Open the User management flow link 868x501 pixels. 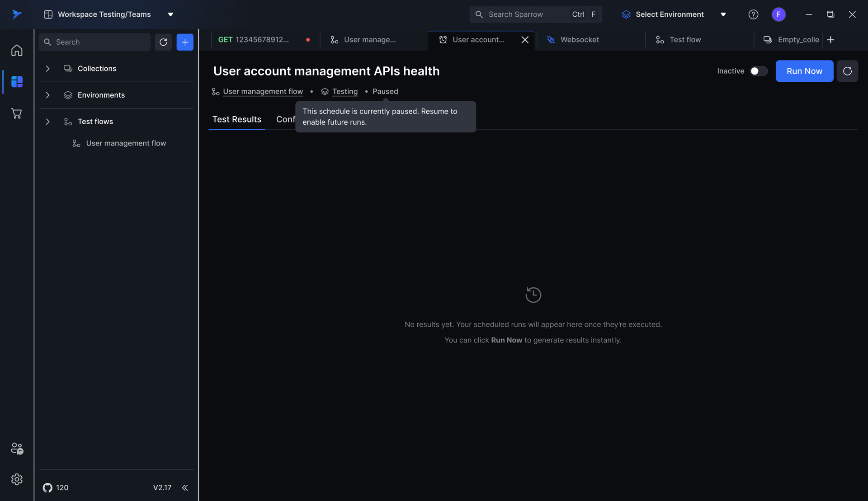point(263,91)
